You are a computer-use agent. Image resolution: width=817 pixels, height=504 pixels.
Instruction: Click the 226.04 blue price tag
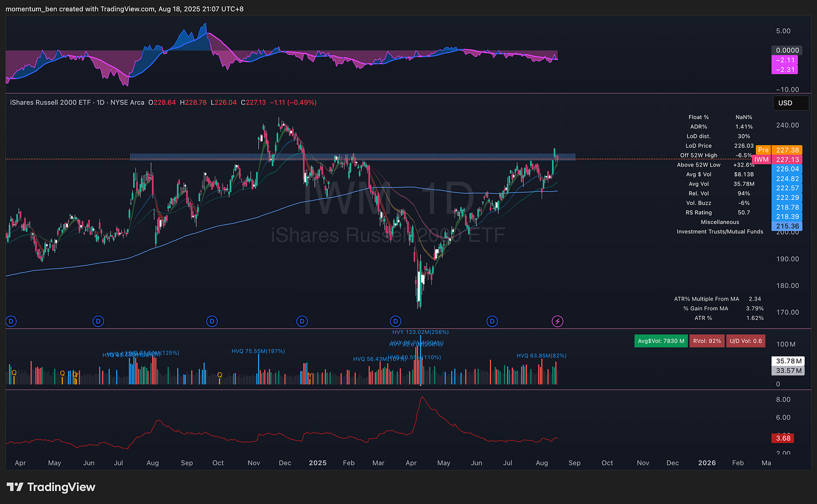tap(787, 169)
